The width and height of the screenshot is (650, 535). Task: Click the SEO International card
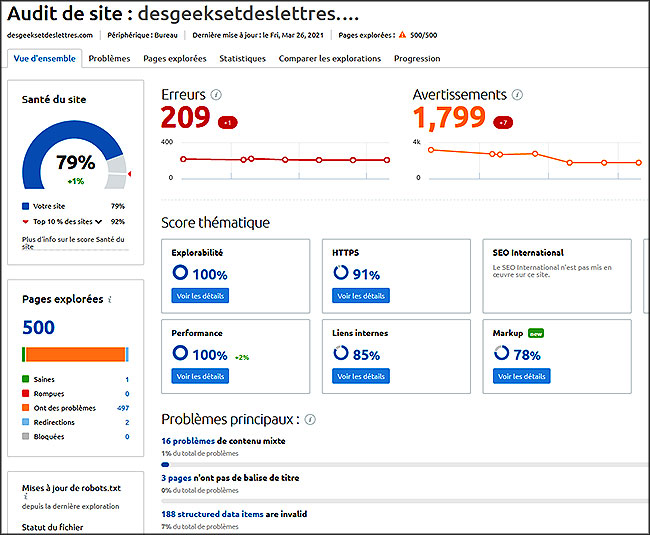coord(557,276)
